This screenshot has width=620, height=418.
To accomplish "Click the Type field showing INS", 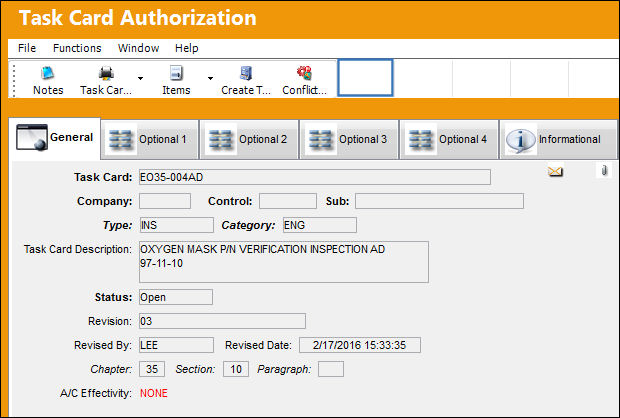I will (x=176, y=225).
